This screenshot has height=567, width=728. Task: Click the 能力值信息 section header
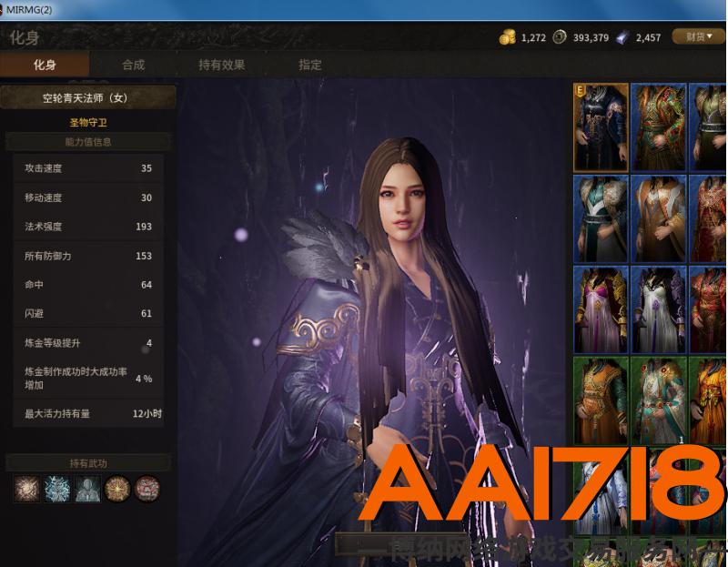tap(88, 142)
